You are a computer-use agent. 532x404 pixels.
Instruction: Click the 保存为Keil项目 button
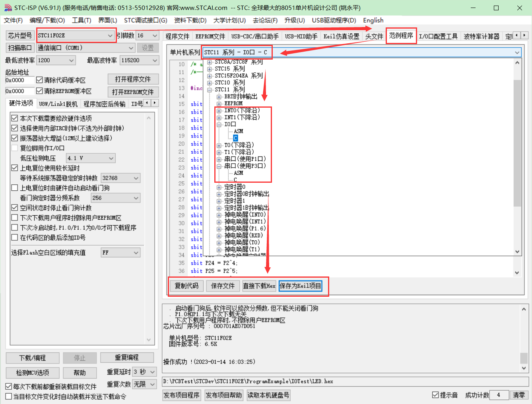301,286
